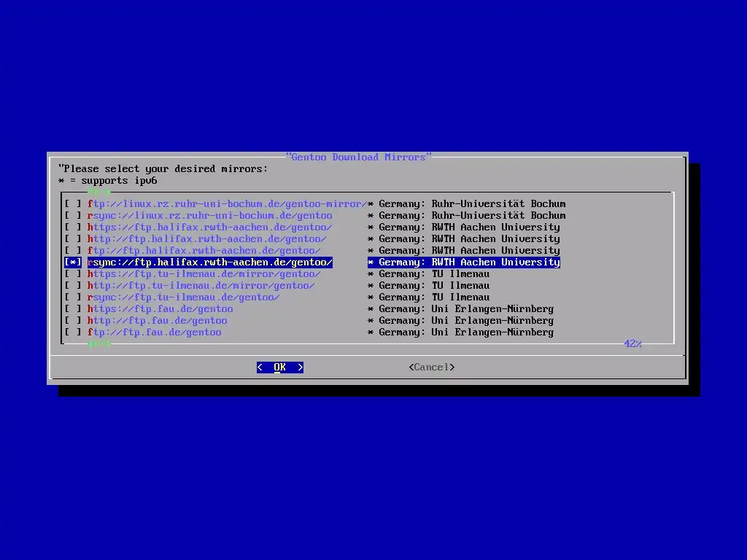Click the 42% scroll position indicator
Screen dimensions: 747x560
(632, 344)
